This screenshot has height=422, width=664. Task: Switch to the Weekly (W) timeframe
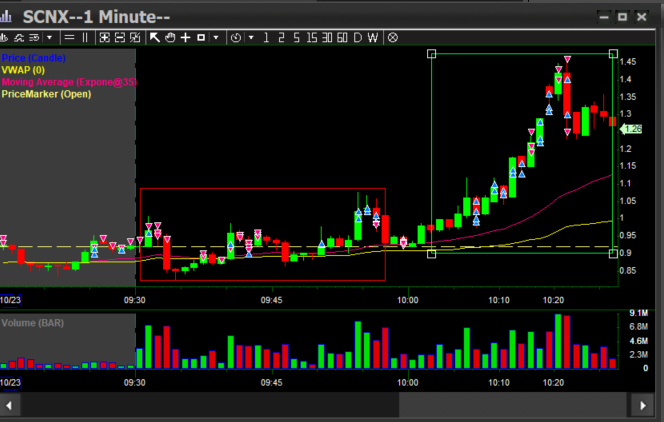coord(373,38)
